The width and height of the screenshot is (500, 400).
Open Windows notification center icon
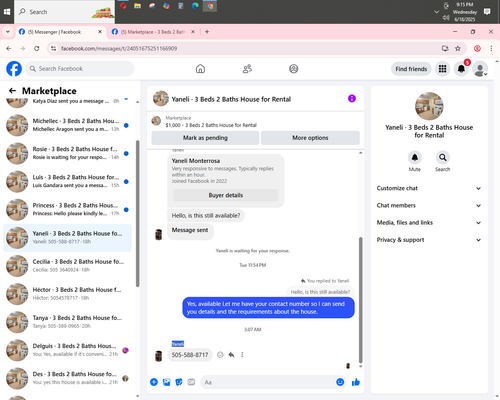(487, 12)
